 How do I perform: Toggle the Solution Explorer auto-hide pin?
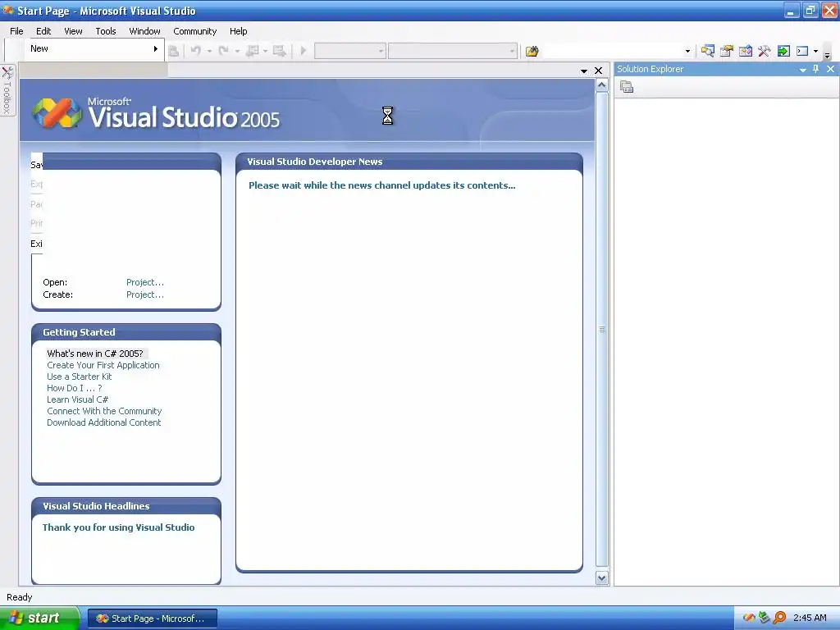point(816,69)
